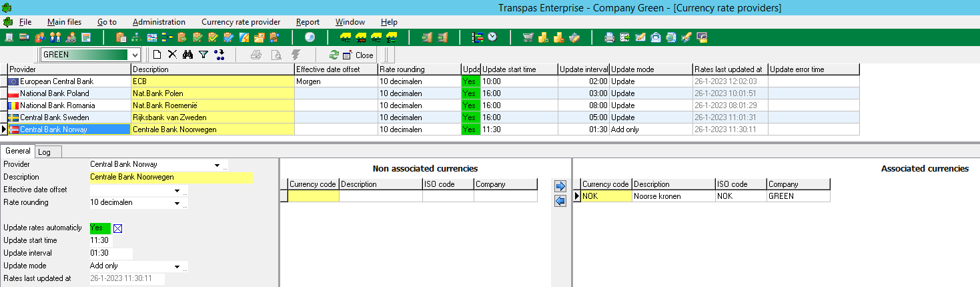Click the Update start time column header
This screenshot has height=287, width=980.
(x=519, y=69)
